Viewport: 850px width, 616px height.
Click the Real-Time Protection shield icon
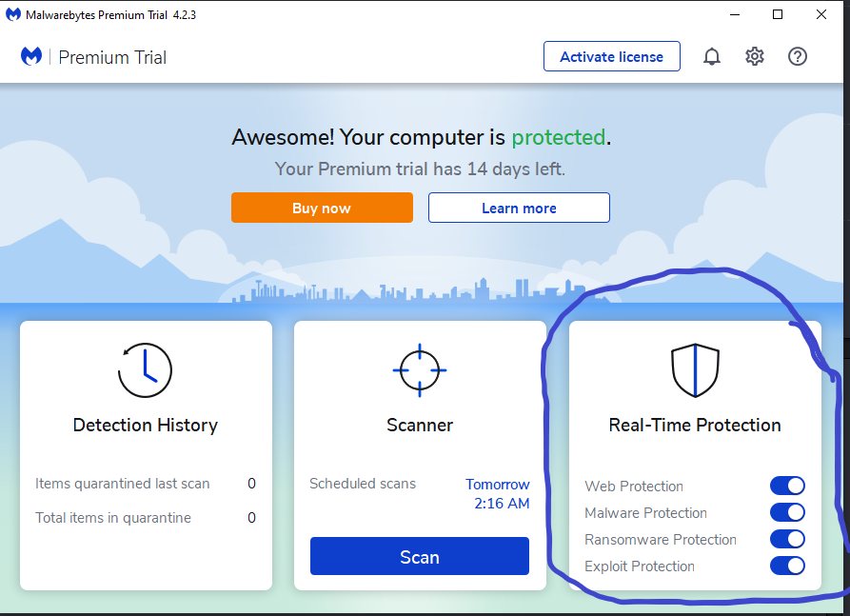click(695, 370)
